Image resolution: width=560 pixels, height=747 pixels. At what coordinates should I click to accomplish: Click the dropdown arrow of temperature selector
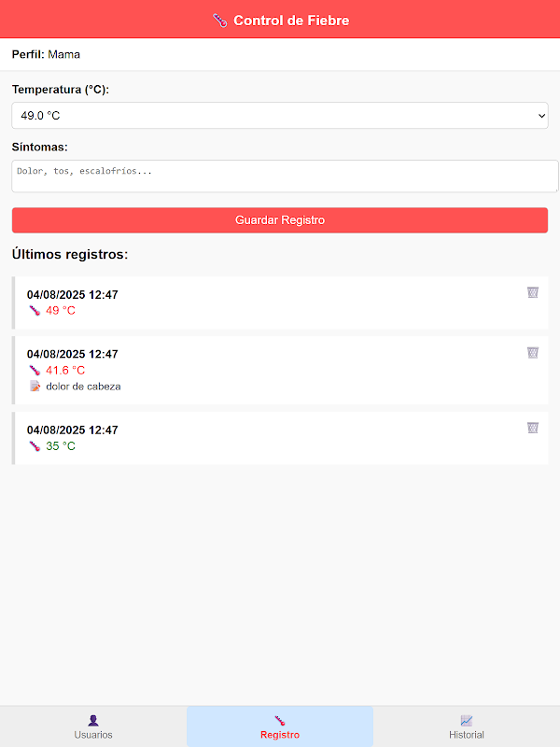click(x=541, y=116)
